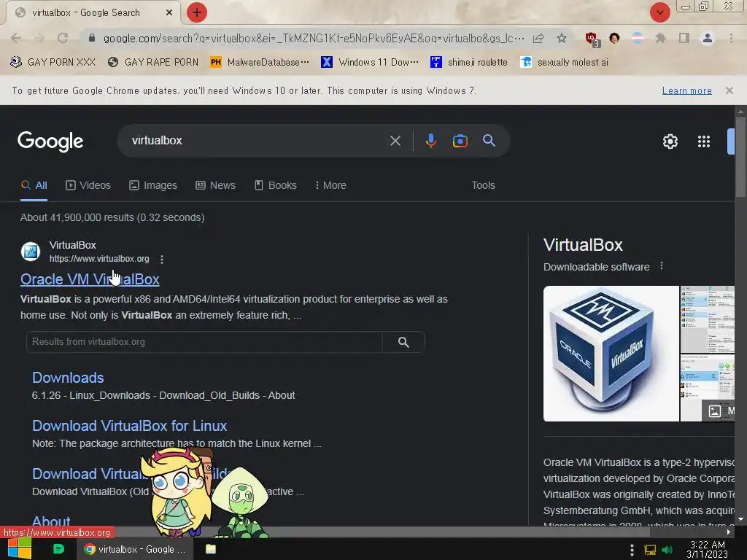The image size is (747, 560).
Task: Click the network tray icon
Action: (x=650, y=550)
